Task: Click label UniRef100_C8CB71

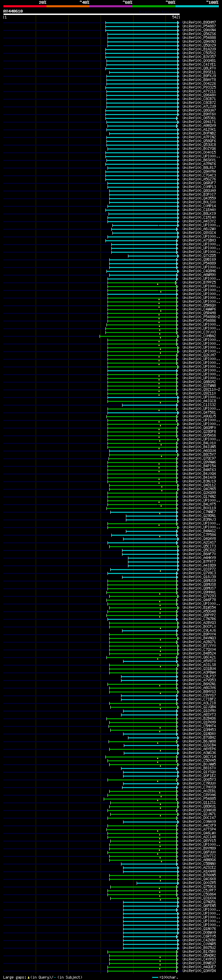Action: [199, 99]
